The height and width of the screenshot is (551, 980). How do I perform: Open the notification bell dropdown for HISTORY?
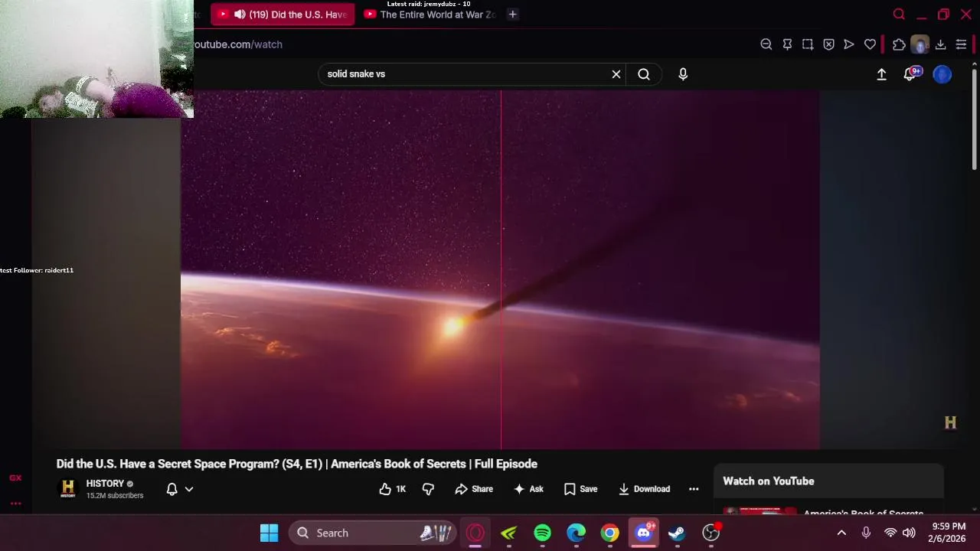click(x=180, y=489)
